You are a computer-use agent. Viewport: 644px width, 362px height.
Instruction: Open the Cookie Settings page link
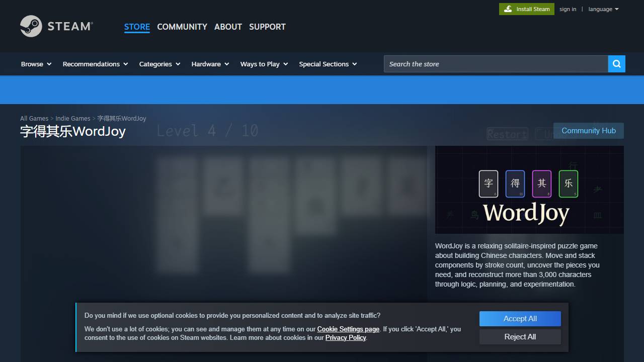pos(348,329)
